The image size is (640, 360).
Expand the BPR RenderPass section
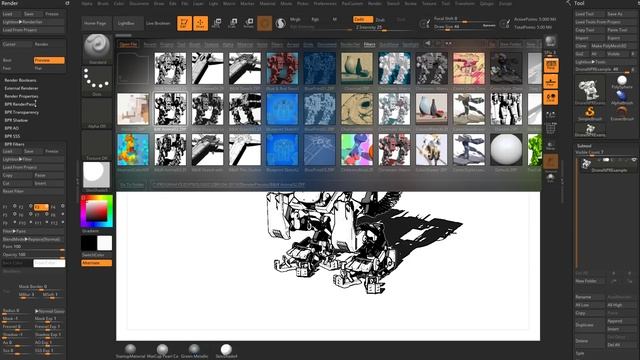coord(20,104)
